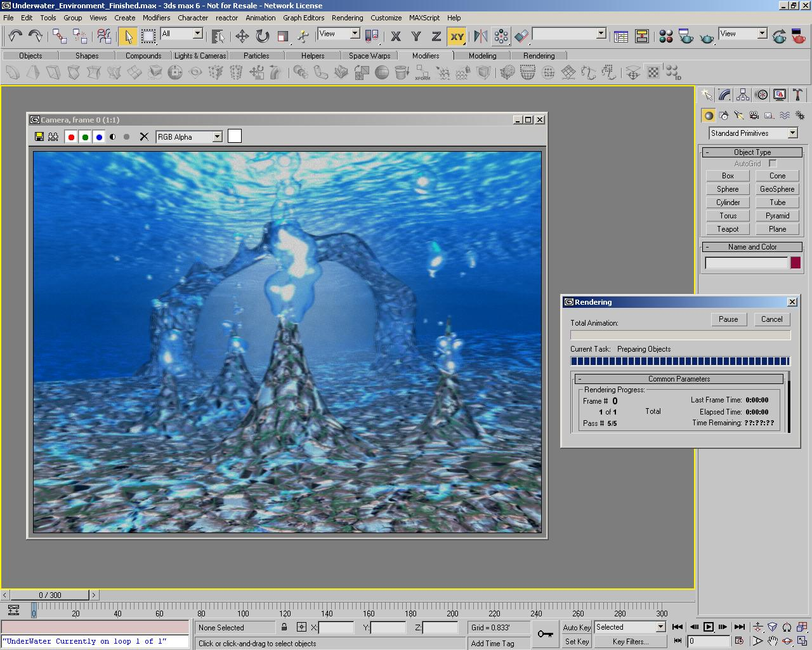Screen dimensions: 812x650
Task: Collapse the Object Type rollout
Action: point(752,152)
